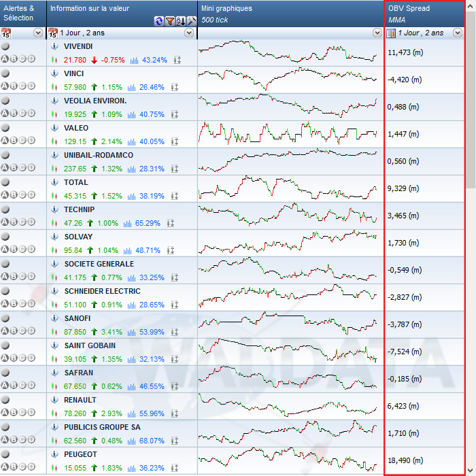Open info icon for SANOFI

(54, 318)
